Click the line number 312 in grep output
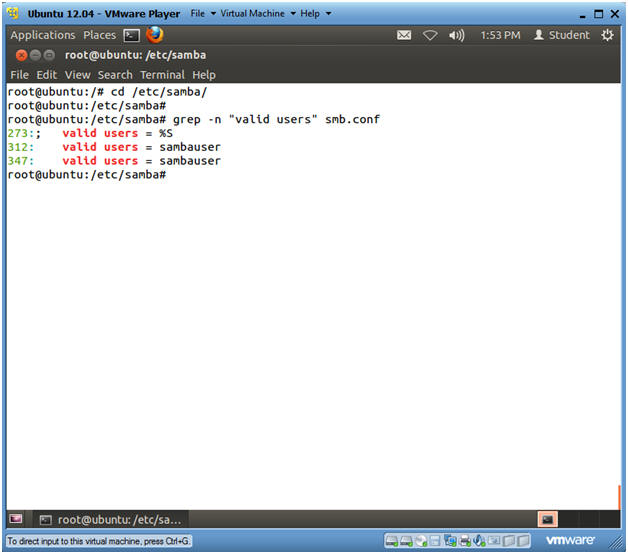Viewport: 628px width, 554px height. coord(18,147)
